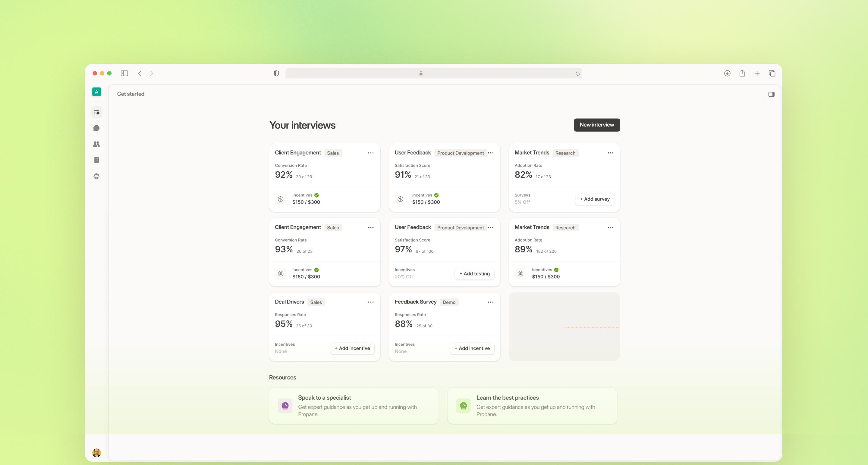
Task: Select the sparkle list sidebar icon
Action: tap(96, 112)
